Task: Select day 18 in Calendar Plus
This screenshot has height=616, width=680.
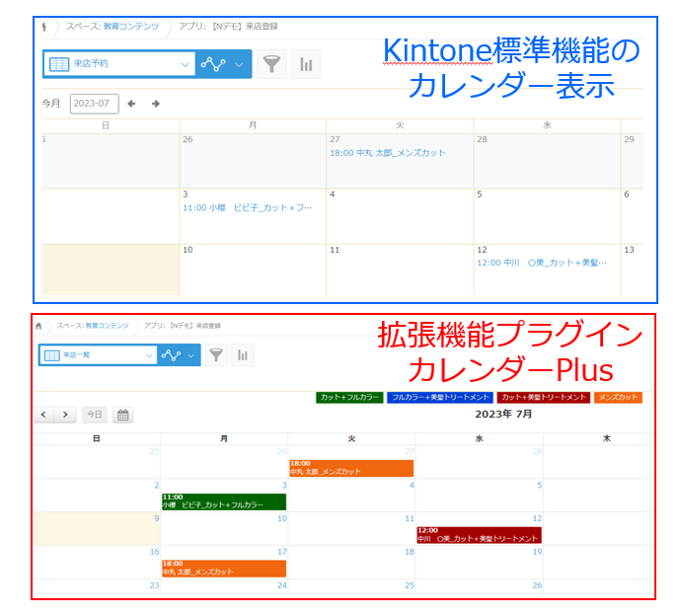Action: pos(410,552)
